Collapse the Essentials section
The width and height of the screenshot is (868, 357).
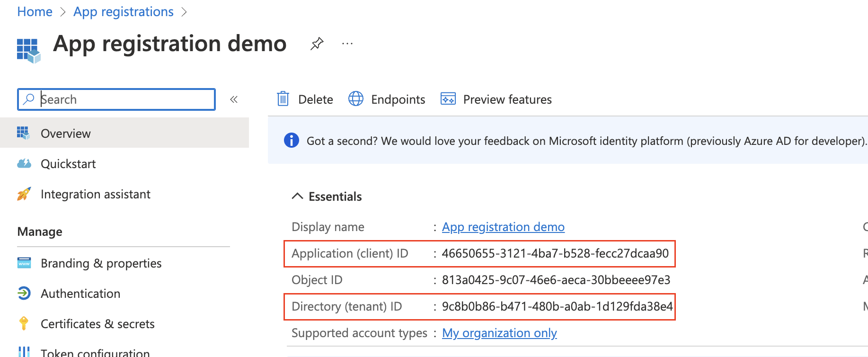297,196
